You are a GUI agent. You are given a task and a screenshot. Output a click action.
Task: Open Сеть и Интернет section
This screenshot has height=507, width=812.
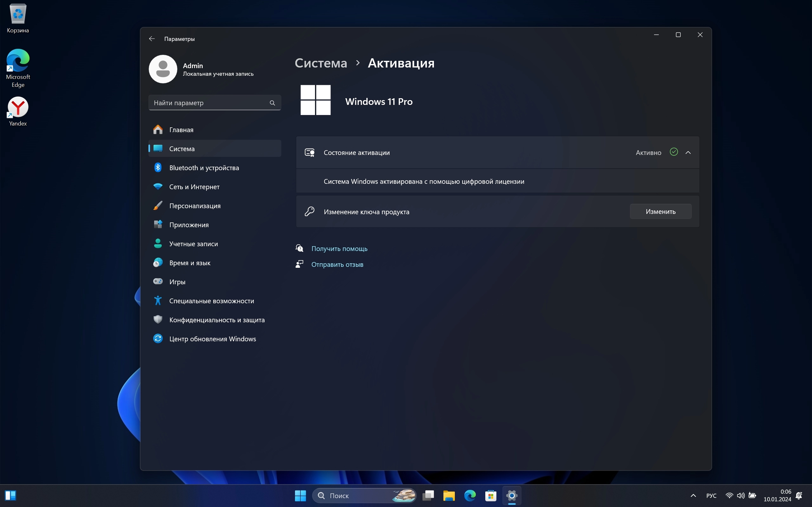pyautogui.click(x=194, y=187)
